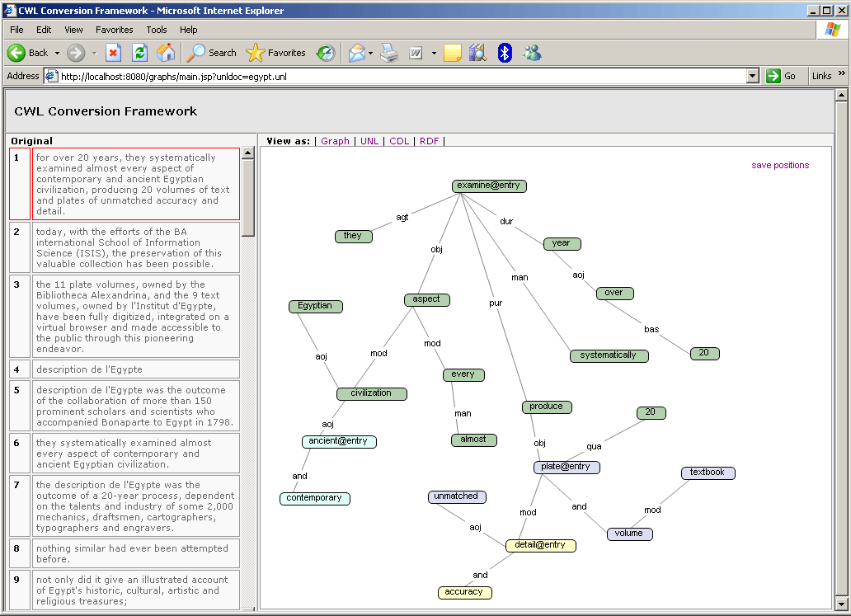Open the View menu
This screenshot has height=616, width=851.
point(73,30)
